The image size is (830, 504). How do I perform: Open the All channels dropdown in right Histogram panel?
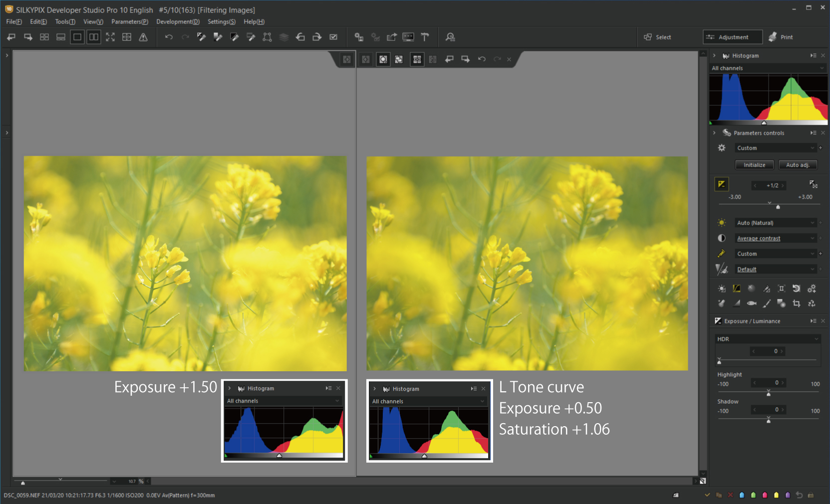(768, 68)
